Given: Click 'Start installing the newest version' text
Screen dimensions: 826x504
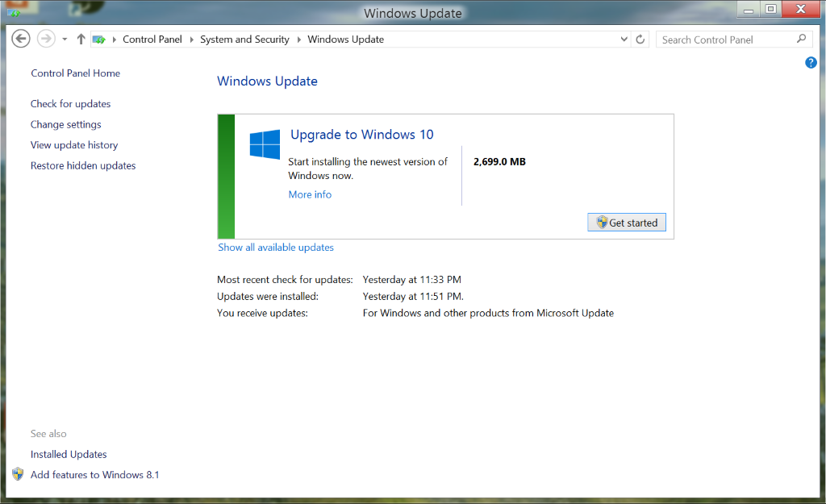Looking at the screenshot, I should 368,169.
